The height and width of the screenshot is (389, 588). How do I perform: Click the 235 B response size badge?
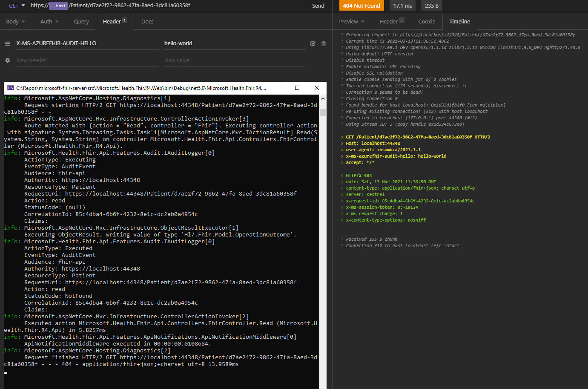pos(431,6)
